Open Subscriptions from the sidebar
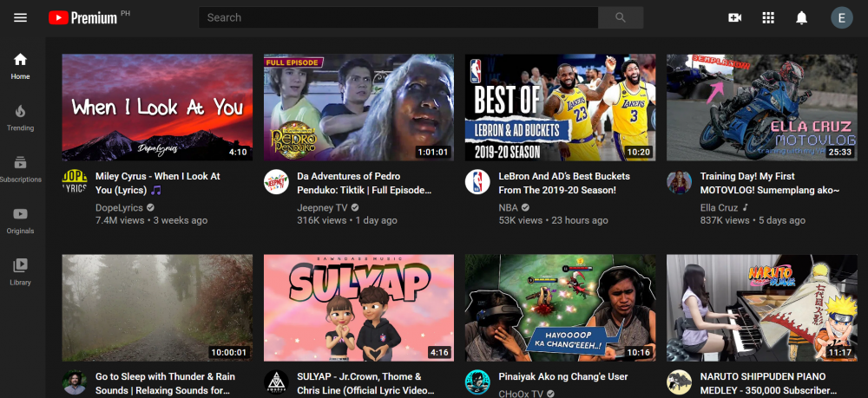This screenshot has width=868, height=398. tap(21, 169)
